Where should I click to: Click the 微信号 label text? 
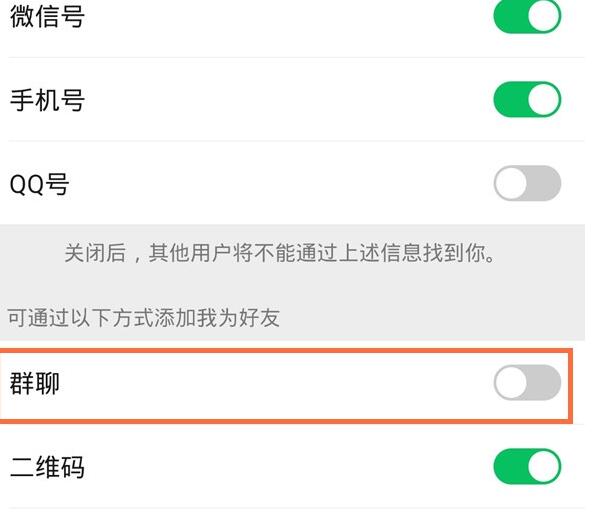tap(47, 18)
